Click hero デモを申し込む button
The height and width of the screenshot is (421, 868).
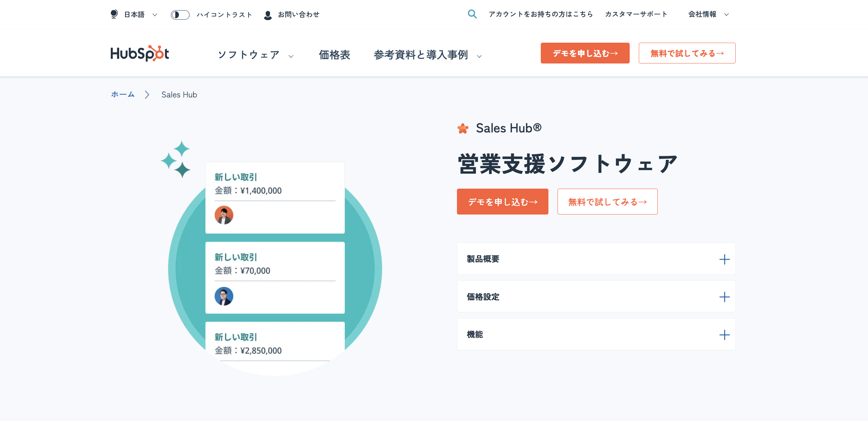click(x=503, y=202)
